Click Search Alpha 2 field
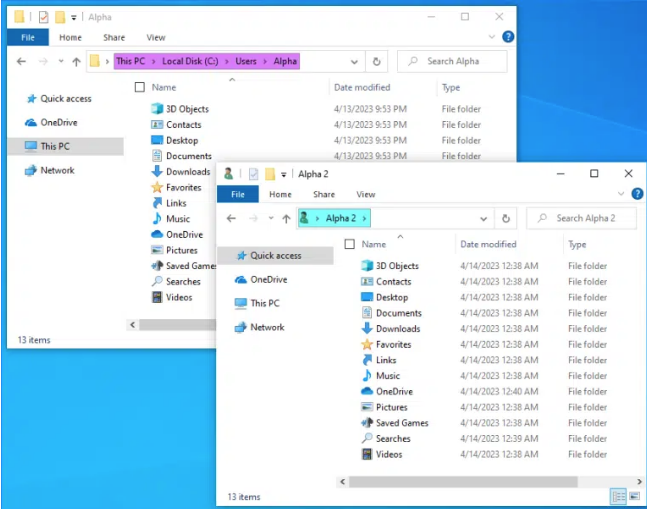Screen dimensions: 647x509 click(x=582, y=219)
